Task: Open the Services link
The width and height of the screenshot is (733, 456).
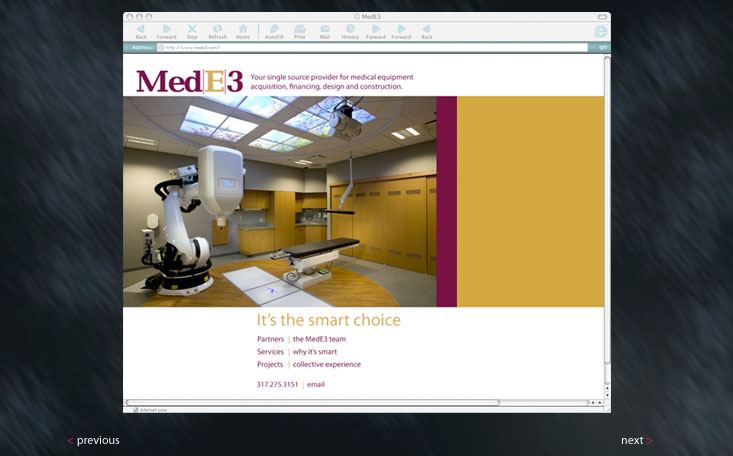Action: (270, 352)
